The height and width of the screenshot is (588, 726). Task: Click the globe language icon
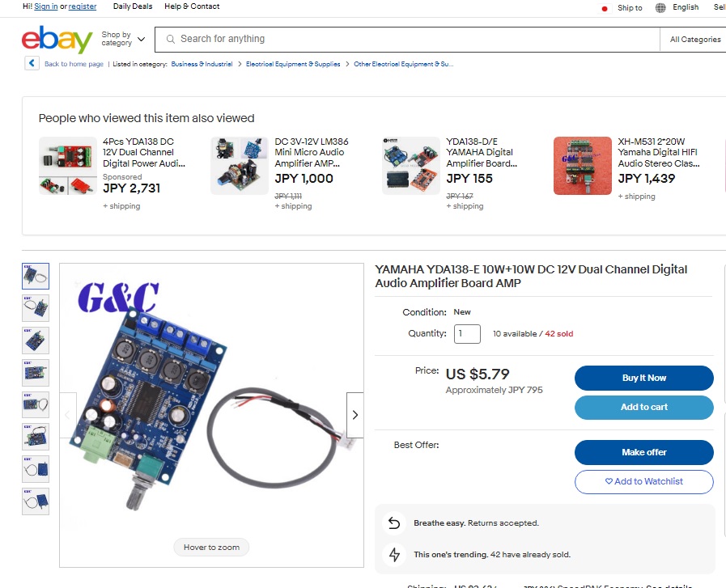coord(660,7)
